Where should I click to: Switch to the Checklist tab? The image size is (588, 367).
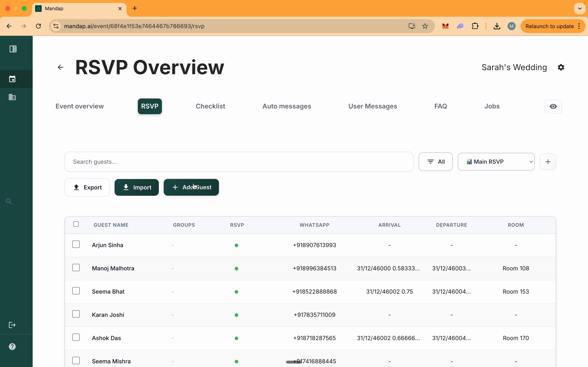(x=210, y=106)
